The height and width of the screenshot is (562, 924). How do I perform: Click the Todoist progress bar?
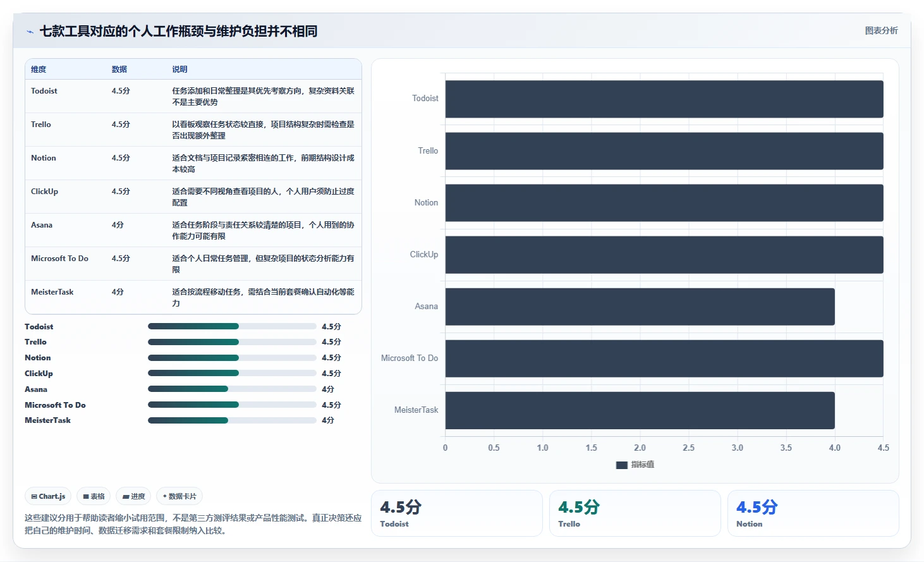click(x=232, y=326)
